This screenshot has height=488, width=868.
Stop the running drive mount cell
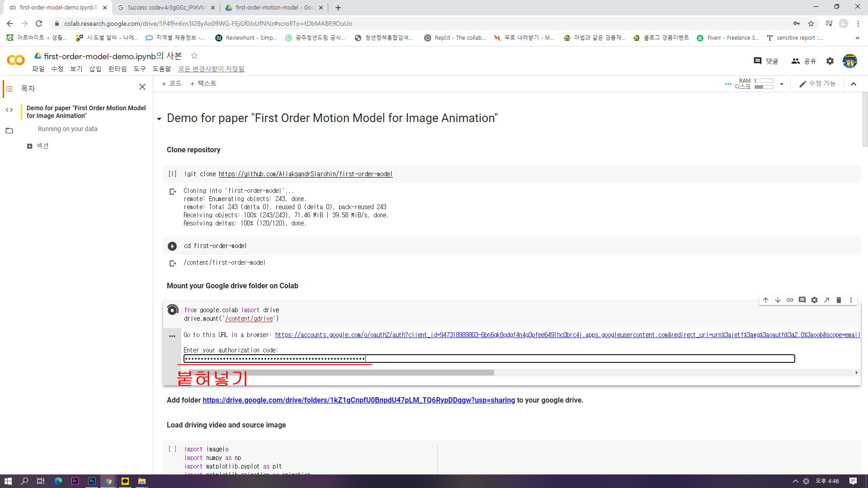[172, 310]
